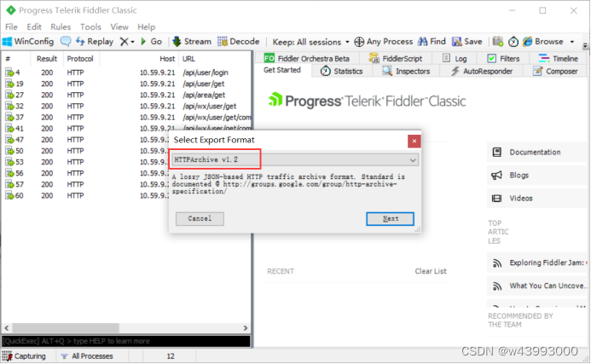Viewport: 591px width, 364px height.
Task: Click All Processes filter in status bar
Action: click(x=87, y=356)
